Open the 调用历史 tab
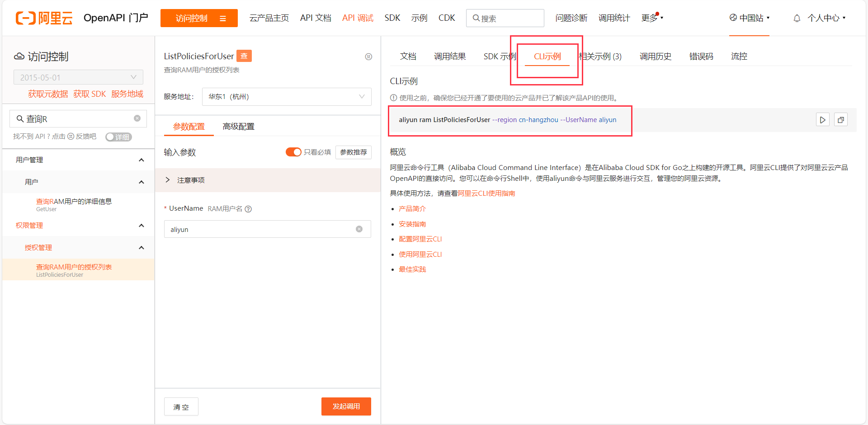868x425 pixels. point(656,57)
